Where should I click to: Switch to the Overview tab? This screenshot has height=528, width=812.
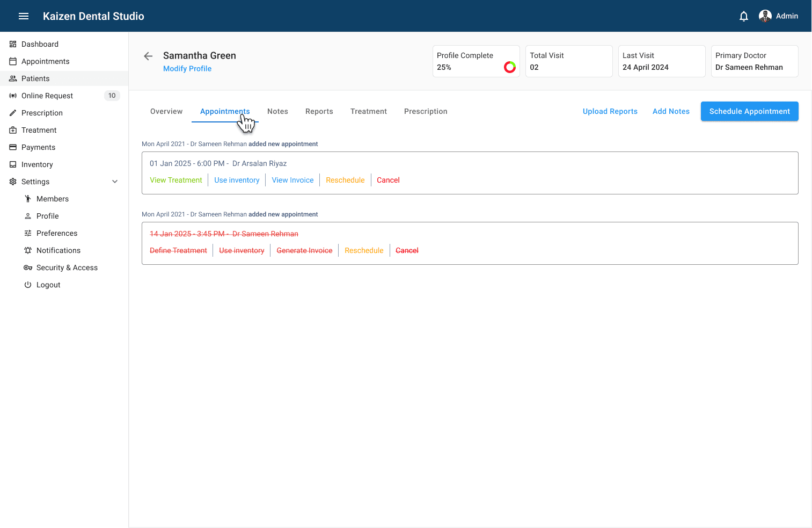click(x=166, y=111)
